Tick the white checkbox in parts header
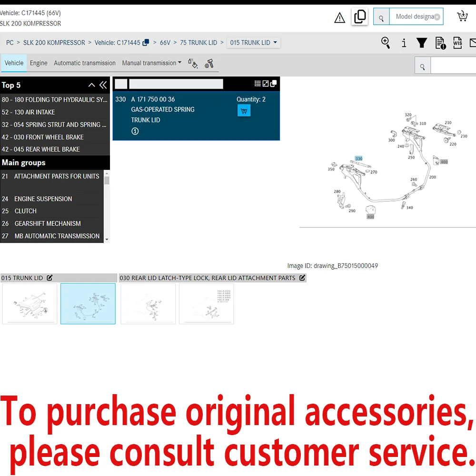 pyautogui.click(x=121, y=84)
